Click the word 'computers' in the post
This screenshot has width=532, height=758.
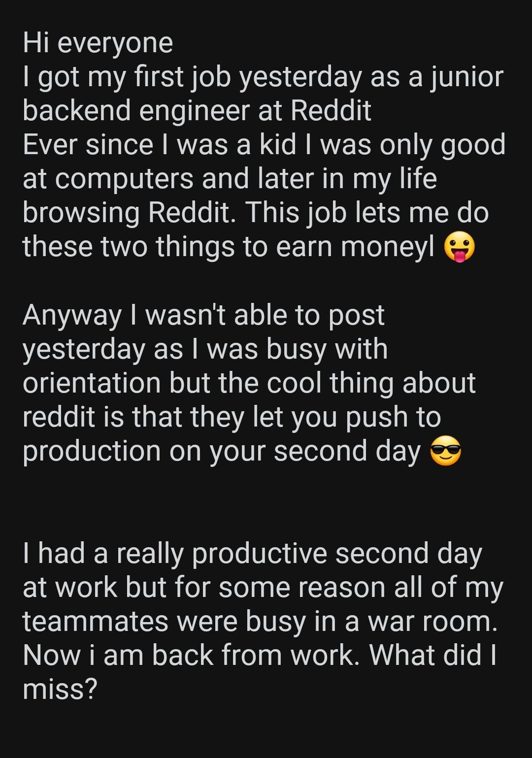(124, 179)
